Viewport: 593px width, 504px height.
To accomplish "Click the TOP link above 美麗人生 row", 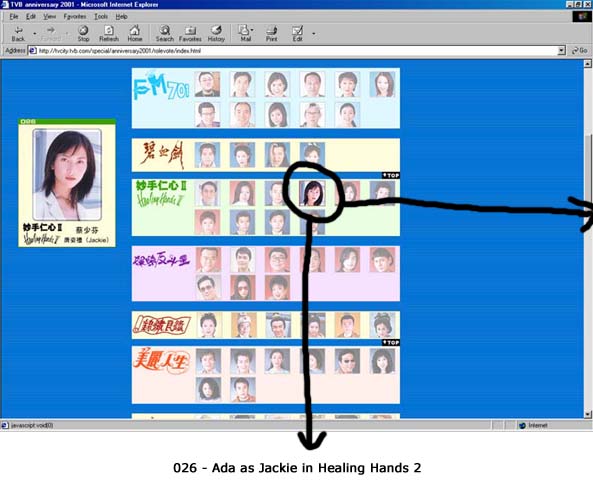I will coord(391,343).
